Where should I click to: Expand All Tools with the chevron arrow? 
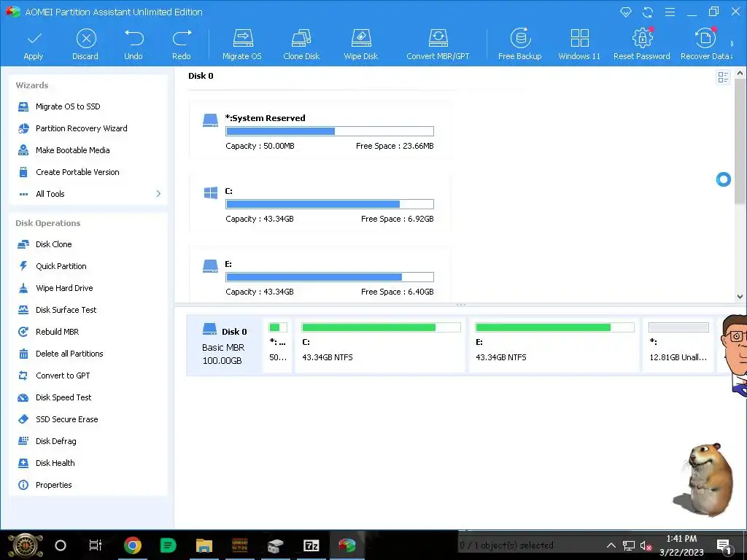click(158, 194)
